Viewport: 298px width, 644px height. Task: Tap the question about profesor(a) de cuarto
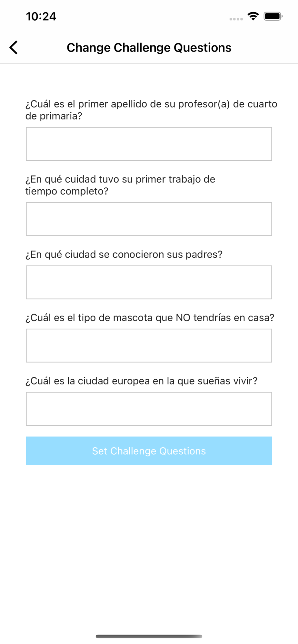[151, 110]
